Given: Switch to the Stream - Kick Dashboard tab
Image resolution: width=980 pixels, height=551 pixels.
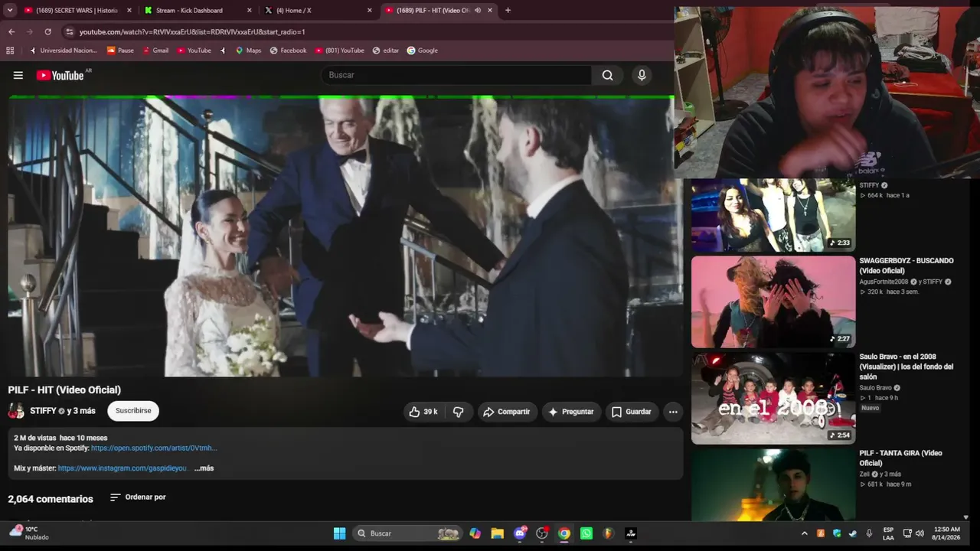Looking at the screenshot, I should click(198, 10).
